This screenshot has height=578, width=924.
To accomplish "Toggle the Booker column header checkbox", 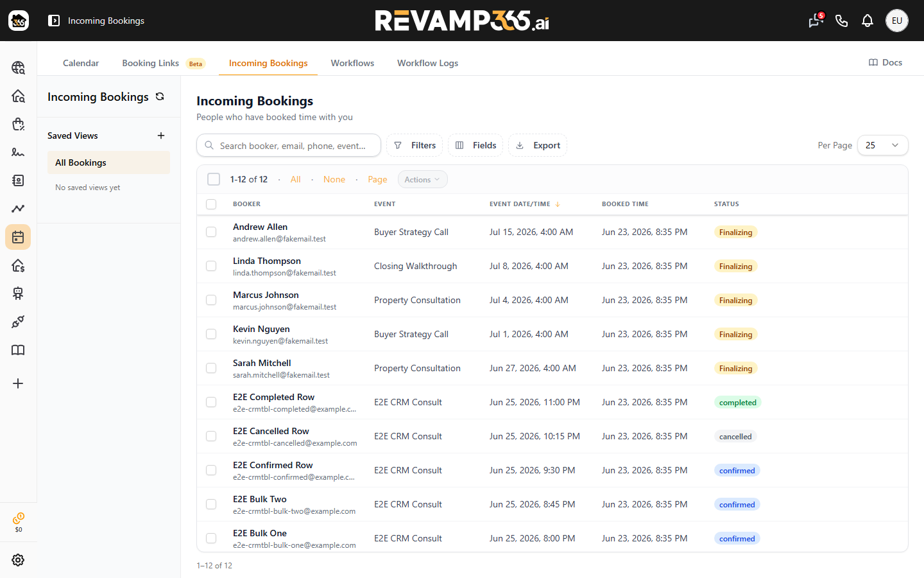I will 211,204.
